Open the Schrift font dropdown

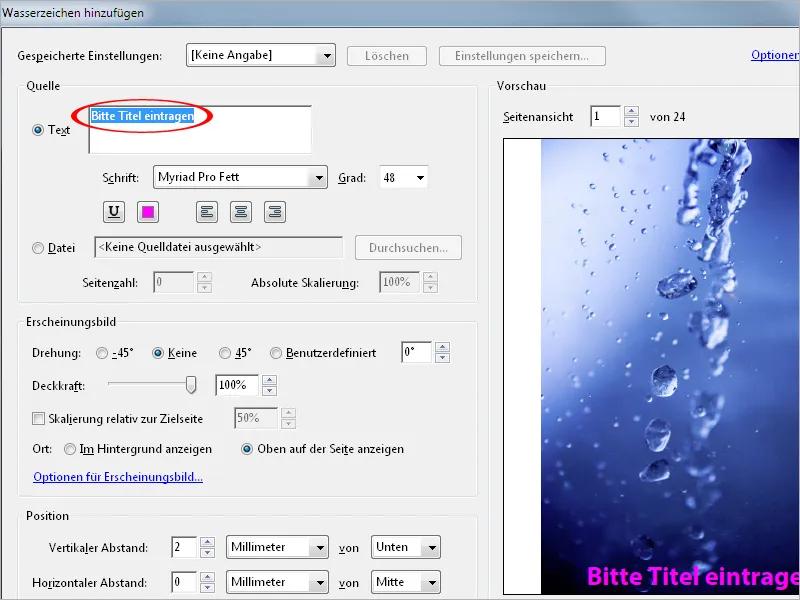click(240, 177)
